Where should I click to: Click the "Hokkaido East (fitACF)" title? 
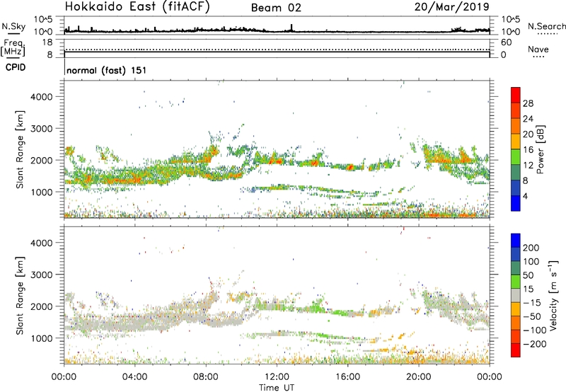137,6
